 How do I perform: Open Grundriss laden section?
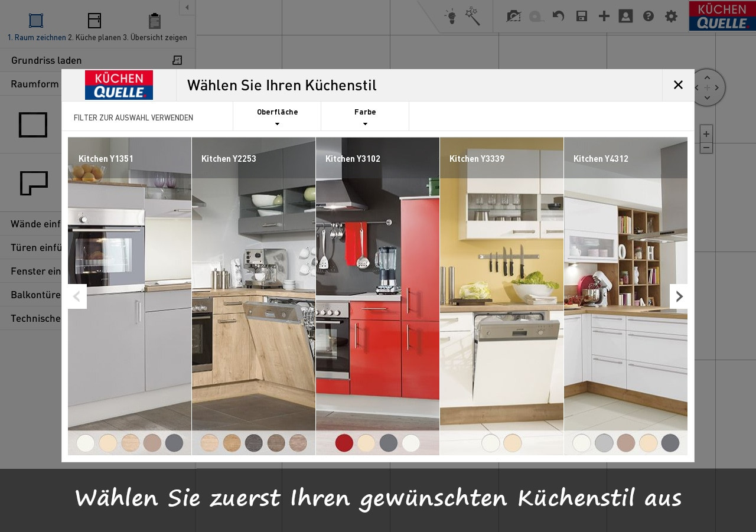point(97,60)
